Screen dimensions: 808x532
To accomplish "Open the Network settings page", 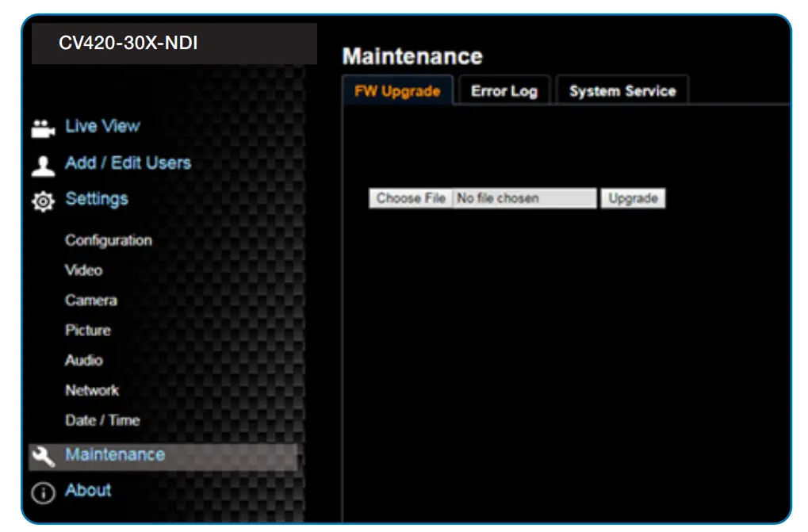I will (x=92, y=390).
